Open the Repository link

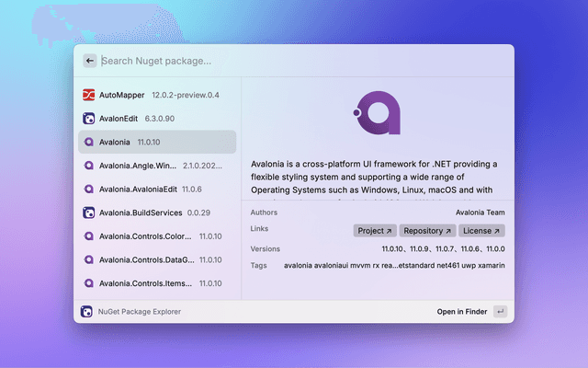click(427, 231)
